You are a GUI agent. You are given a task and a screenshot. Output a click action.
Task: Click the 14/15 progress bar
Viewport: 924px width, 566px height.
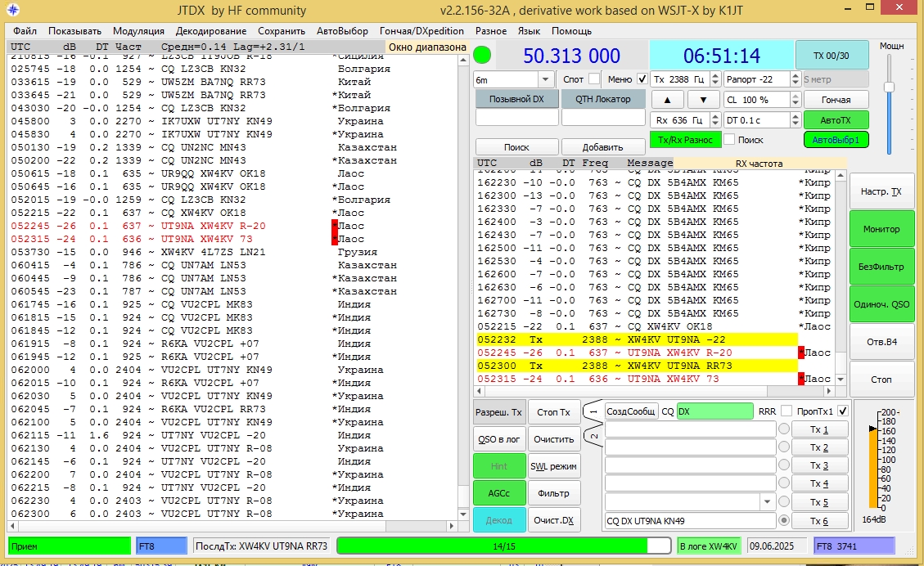[504, 546]
